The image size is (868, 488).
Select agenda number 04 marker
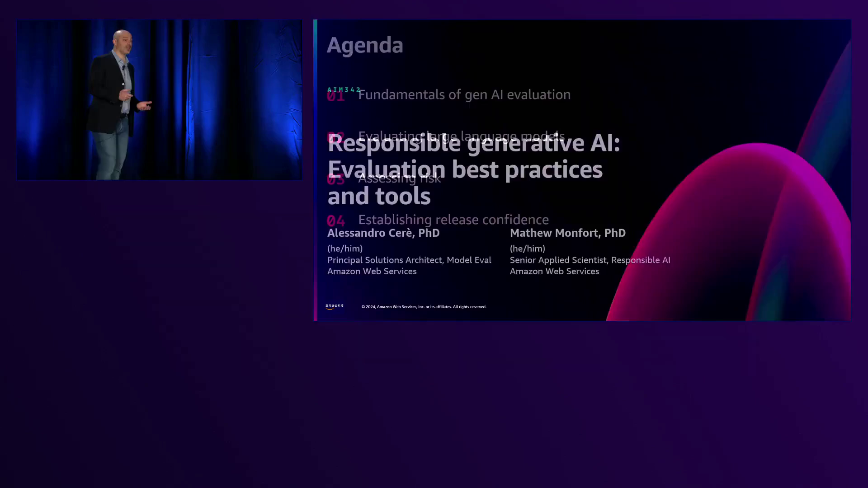point(335,221)
